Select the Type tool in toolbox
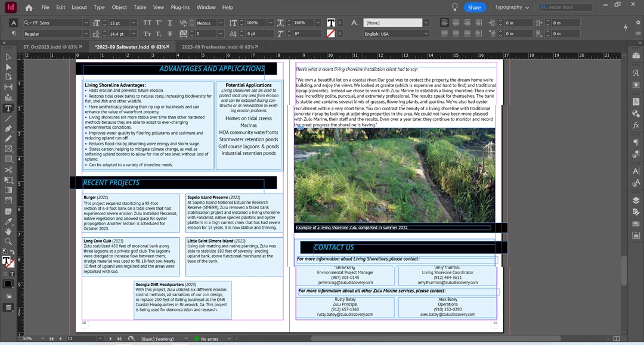Image resolution: width=644 pixels, height=345 pixels. click(x=8, y=108)
